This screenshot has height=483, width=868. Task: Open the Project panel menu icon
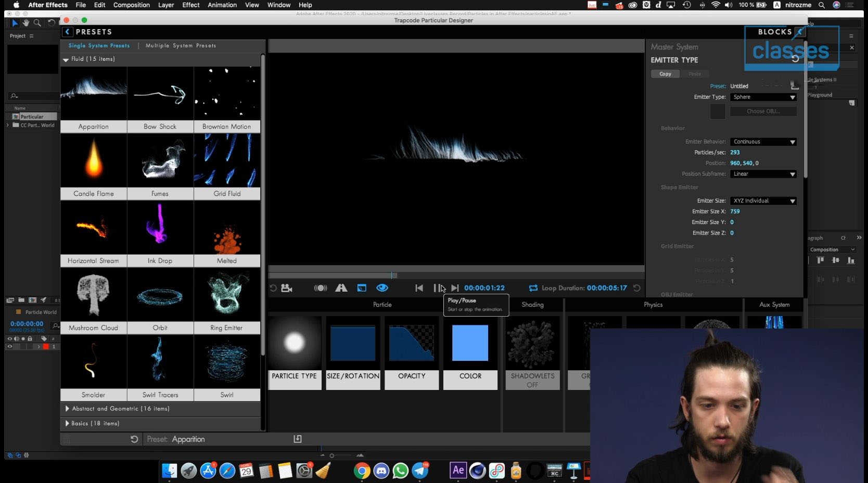(31, 36)
